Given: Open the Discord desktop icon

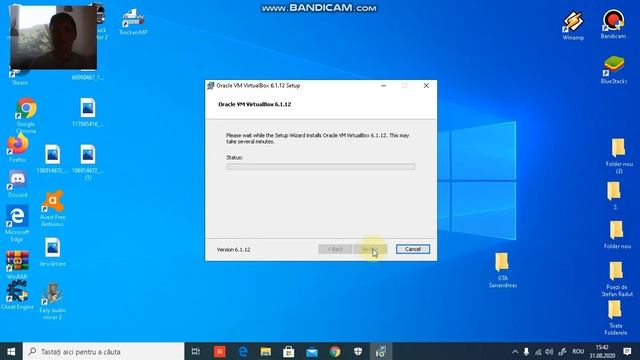Looking at the screenshot, I should click(x=18, y=184).
